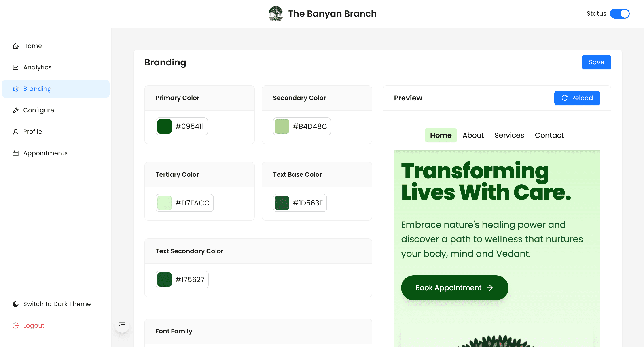Click the arrow on Book Appointment

490,288
